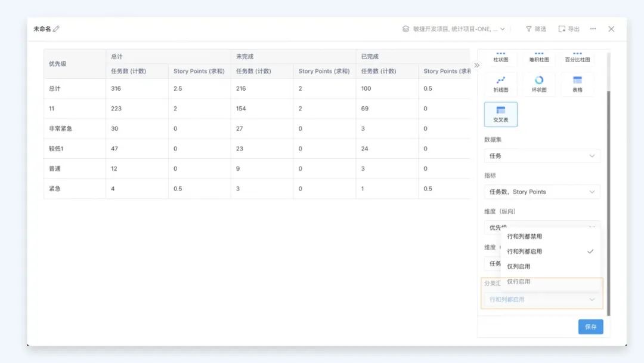Select the 柱状图 bar chart type

pos(501,58)
